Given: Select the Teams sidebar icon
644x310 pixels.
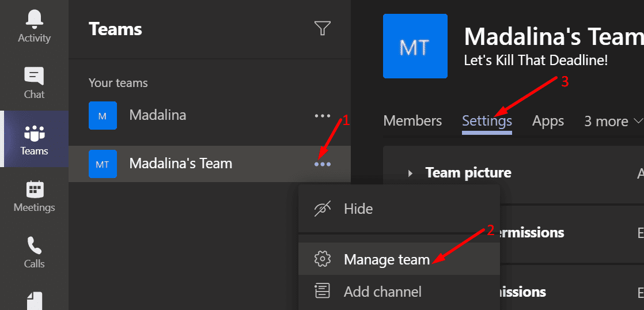Looking at the screenshot, I should (34, 134).
